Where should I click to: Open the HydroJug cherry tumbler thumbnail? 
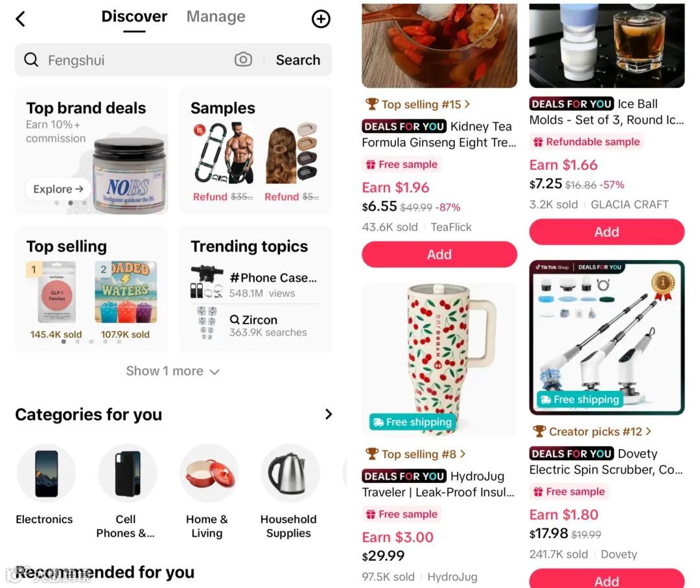[439, 360]
